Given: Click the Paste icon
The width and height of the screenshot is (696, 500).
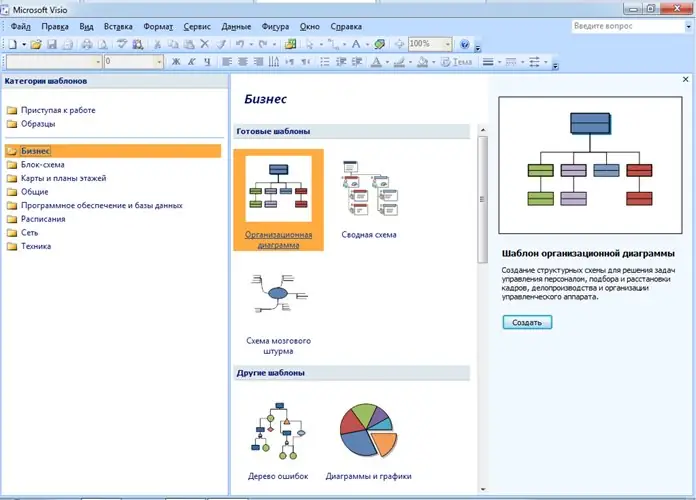Looking at the screenshot, I should pyautogui.click(x=189, y=44).
